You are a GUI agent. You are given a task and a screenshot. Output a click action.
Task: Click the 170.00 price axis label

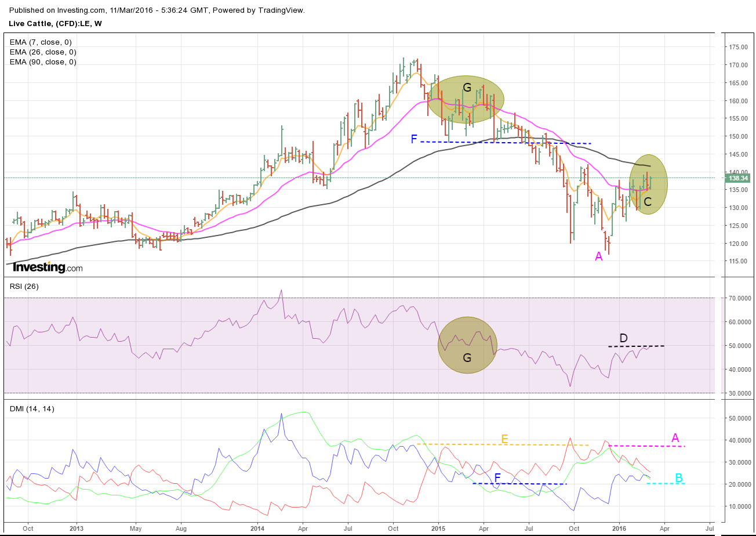click(x=739, y=65)
